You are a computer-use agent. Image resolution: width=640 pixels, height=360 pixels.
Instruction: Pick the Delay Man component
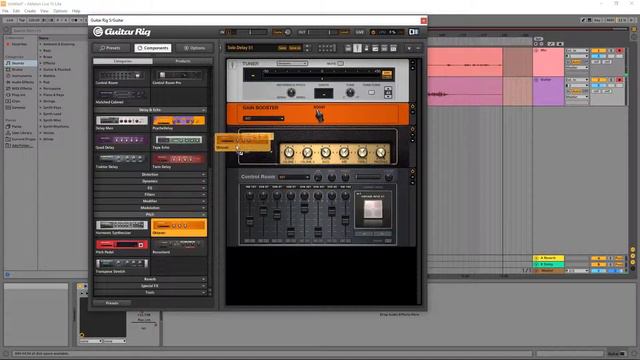coord(122,121)
